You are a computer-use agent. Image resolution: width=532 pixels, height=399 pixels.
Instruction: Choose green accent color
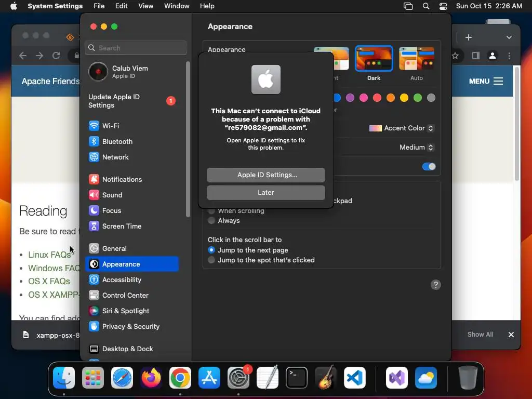418,98
